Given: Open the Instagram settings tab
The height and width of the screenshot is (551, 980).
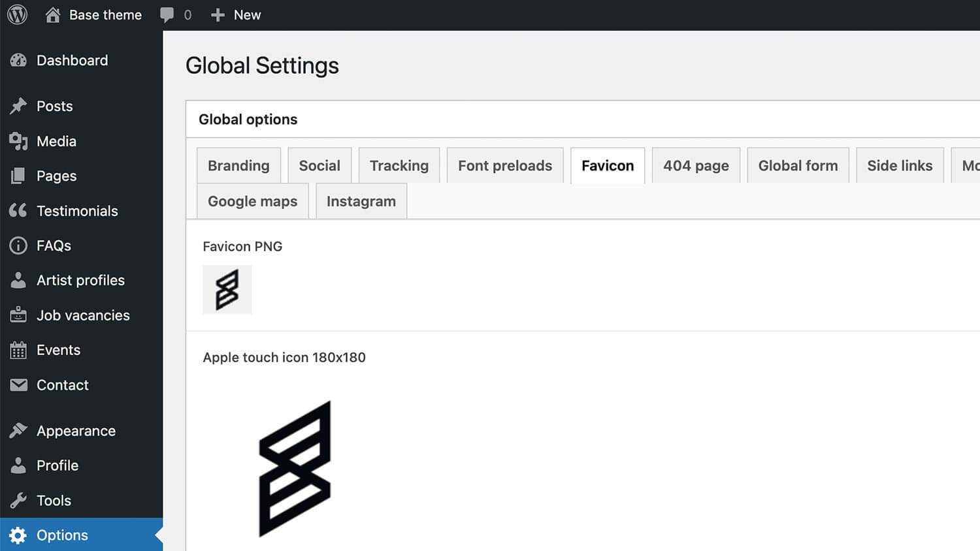Looking at the screenshot, I should click(x=361, y=201).
